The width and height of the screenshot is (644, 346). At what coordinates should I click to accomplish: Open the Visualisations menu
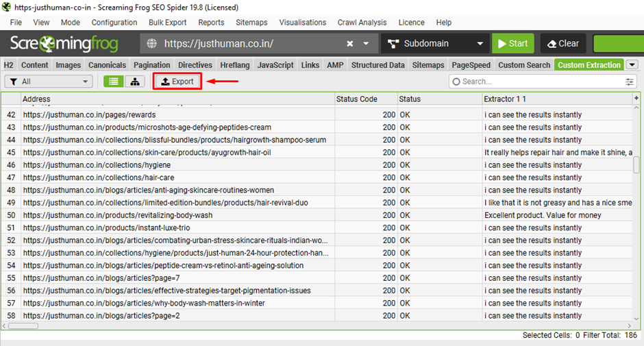click(x=303, y=23)
